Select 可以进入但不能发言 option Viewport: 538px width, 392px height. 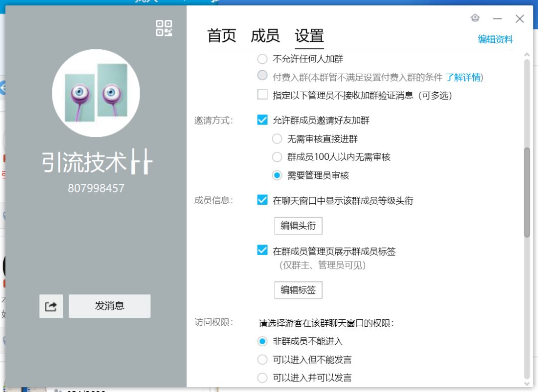pyautogui.click(x=262, y=360)
